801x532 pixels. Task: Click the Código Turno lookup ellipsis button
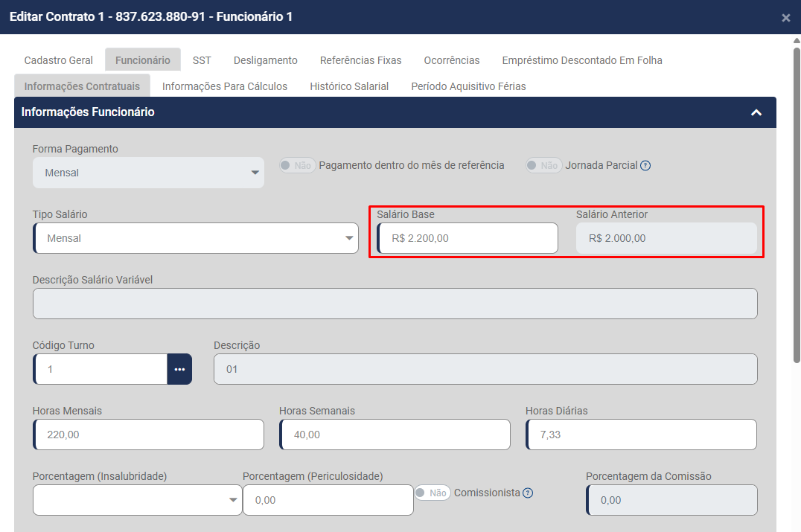tap(179, 369)
